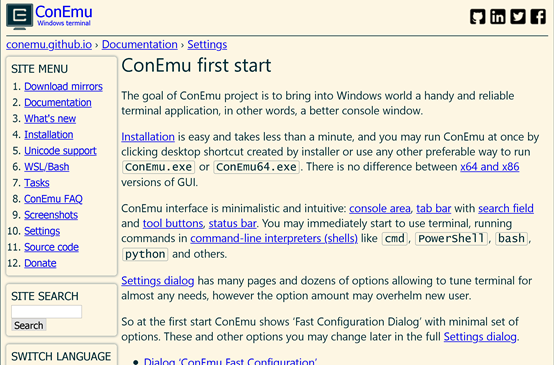Follow command-line interpreters (shells) link
This screenshot has width=554, height=365.
click(274, 239)
